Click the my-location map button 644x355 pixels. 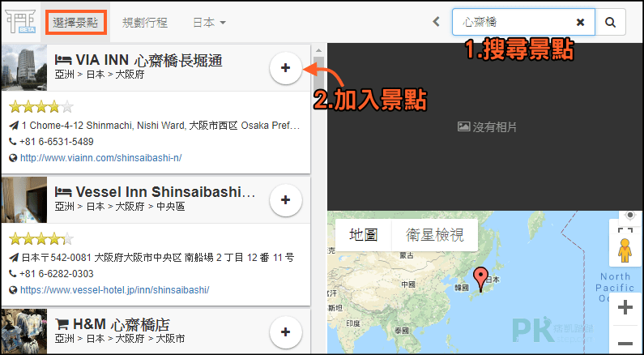click(x=629, y=216)
